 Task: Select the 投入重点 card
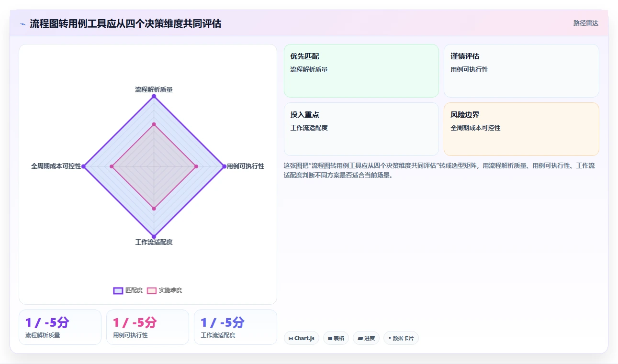(361, 129)
